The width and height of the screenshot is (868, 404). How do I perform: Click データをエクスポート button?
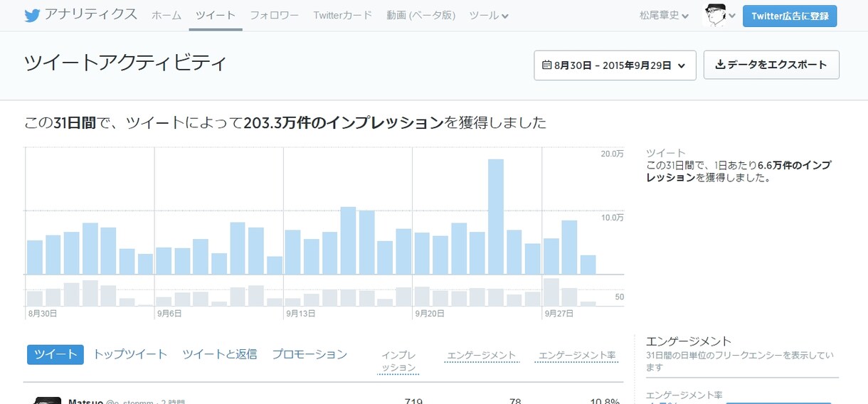click(771, 65)
